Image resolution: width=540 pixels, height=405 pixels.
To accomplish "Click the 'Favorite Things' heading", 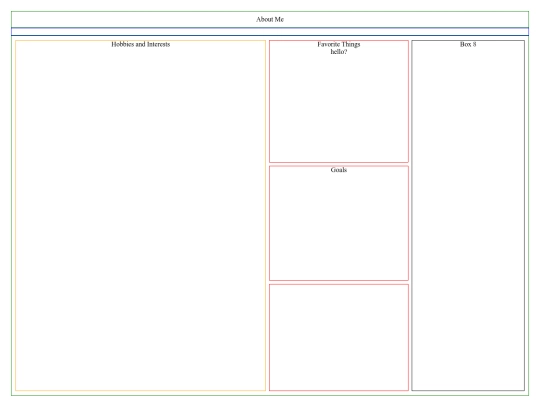I will (x=339, y=44).
